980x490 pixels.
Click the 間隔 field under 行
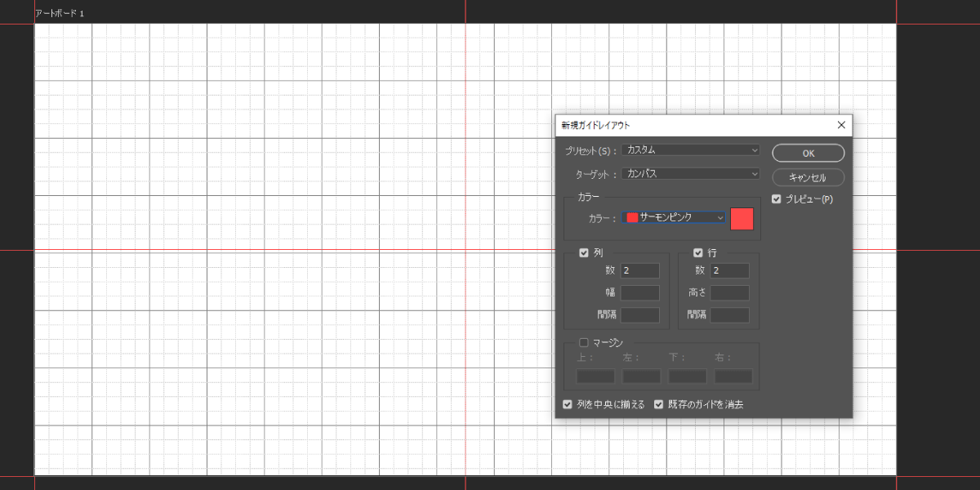pos(729,314)
